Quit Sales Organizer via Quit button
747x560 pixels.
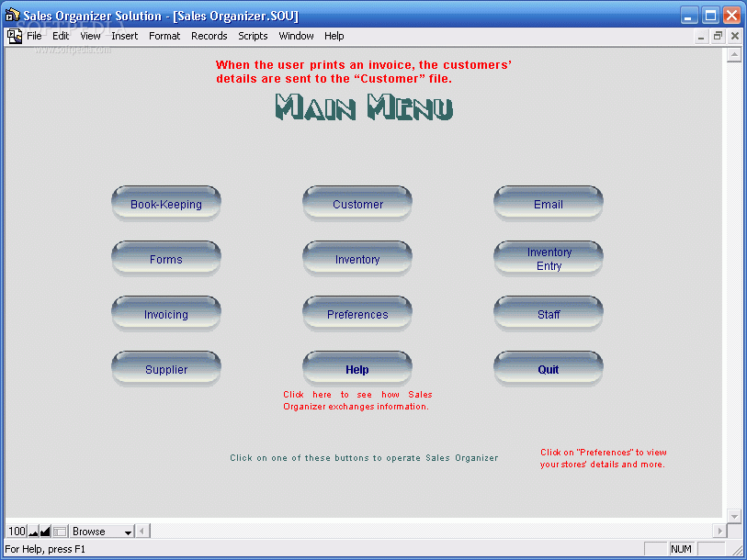pyautogui.click(x=549, y=370)
